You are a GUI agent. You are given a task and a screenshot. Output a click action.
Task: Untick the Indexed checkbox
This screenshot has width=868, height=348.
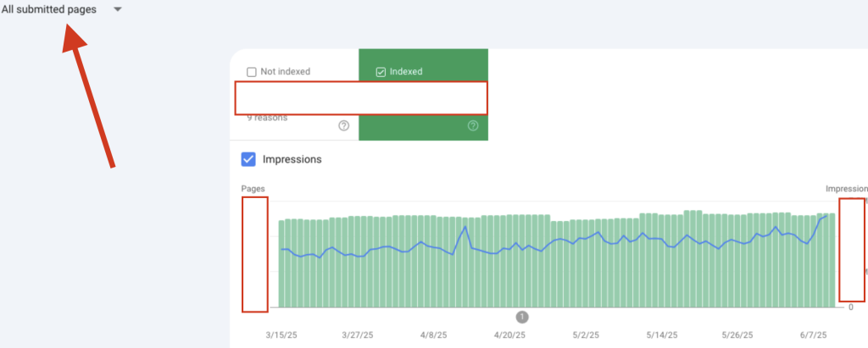[381, 71]
